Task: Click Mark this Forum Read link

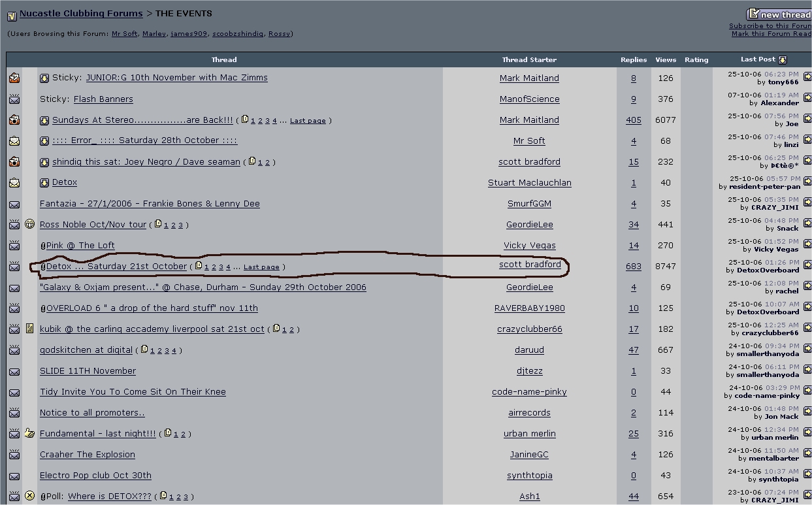Action: pos(771,34)
